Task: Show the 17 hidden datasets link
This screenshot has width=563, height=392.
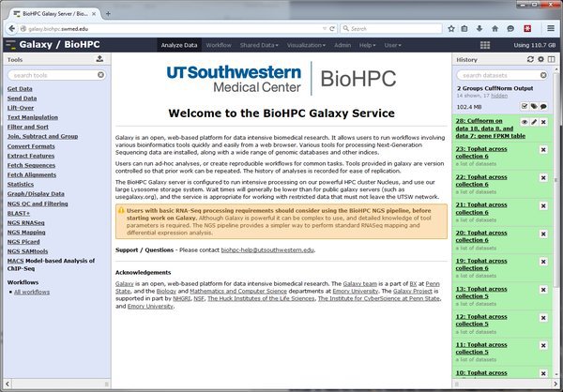Action: (499, 96)
